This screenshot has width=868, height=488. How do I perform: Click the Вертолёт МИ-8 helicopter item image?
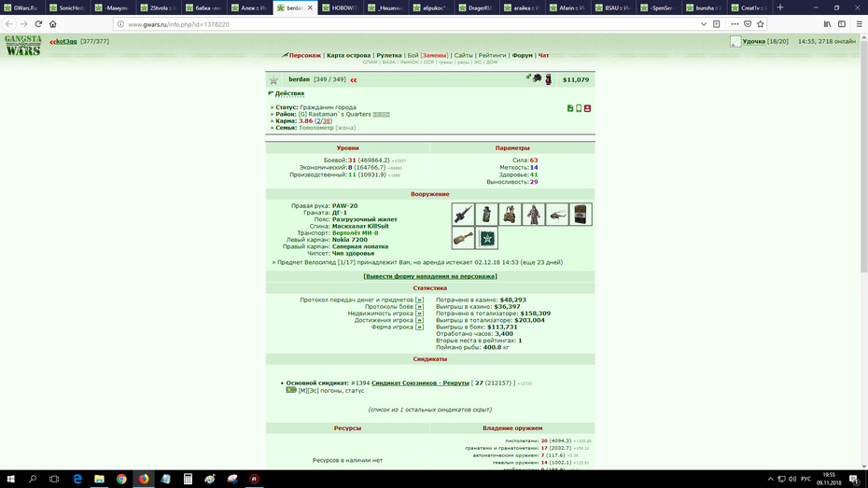pyautogui.click(x=557, y=215)
